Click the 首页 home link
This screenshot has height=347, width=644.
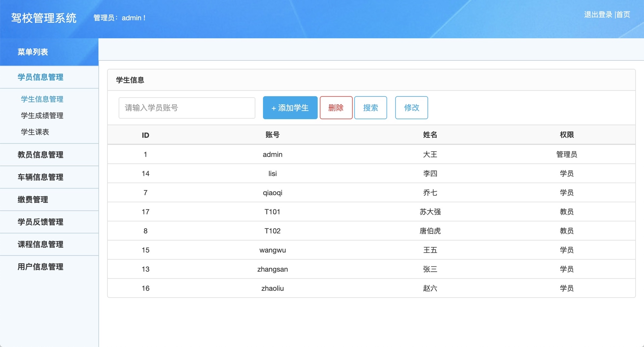(623, 14)
